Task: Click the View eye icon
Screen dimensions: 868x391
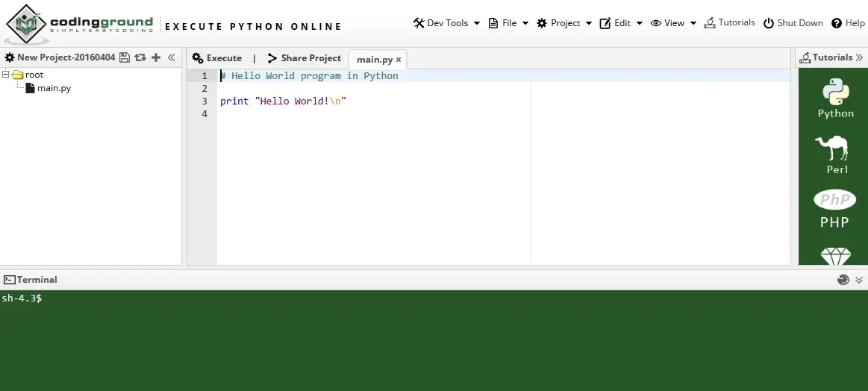Action: click(656, 23)
